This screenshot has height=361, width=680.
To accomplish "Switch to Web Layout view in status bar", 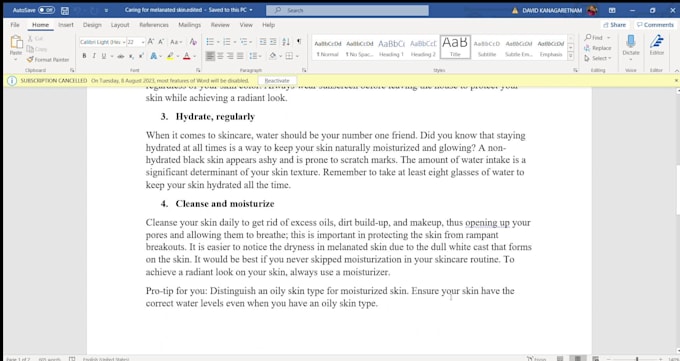I will (x=595, y=358).
